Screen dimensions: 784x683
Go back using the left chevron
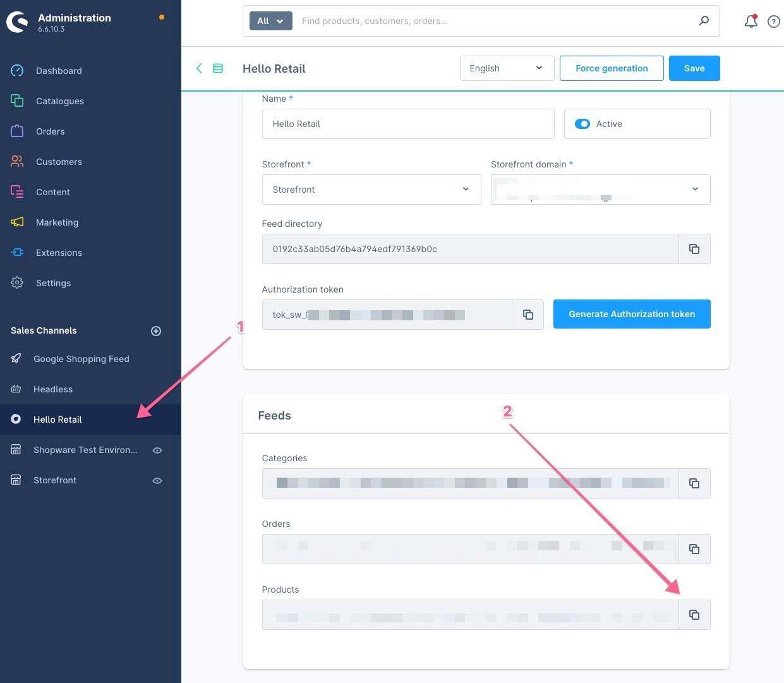(x=199, y=68)
